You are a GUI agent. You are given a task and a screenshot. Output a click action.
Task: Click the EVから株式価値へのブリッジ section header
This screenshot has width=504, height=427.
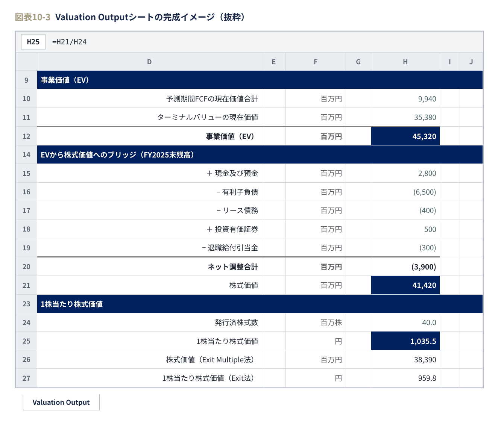click(260, 154)
